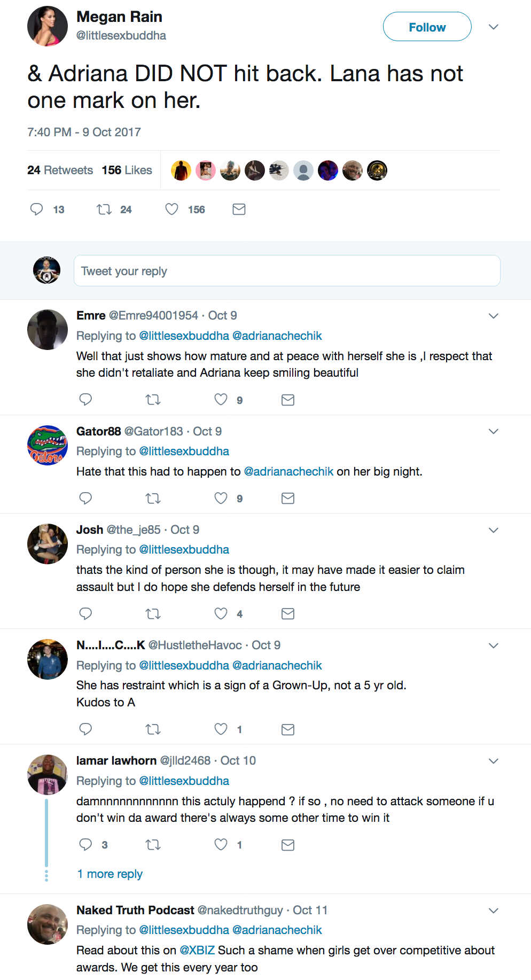View the 24 Retweets list
Screen dimensions: 531x980
point(60,170)
